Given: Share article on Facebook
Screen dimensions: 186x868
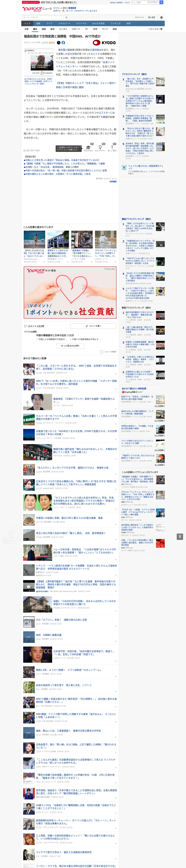Looking at the screenshot, I should click(x=63, y=43).
